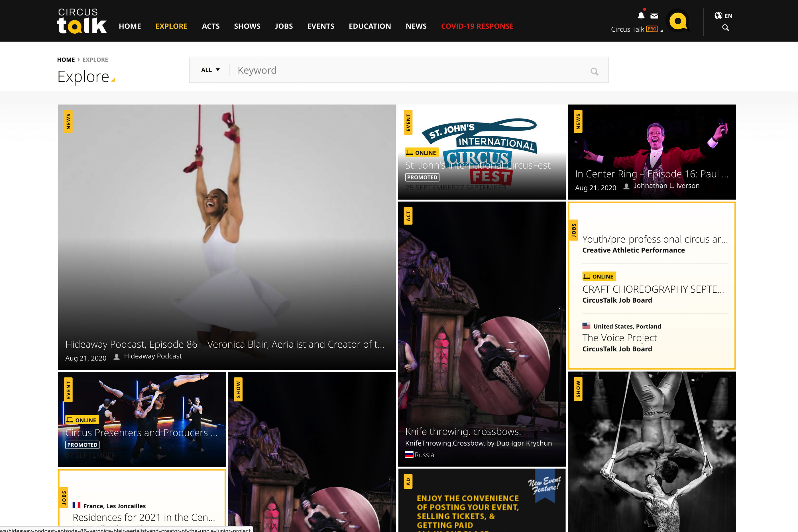Expand the Circus Talk PRO account menu

point(636,29)
